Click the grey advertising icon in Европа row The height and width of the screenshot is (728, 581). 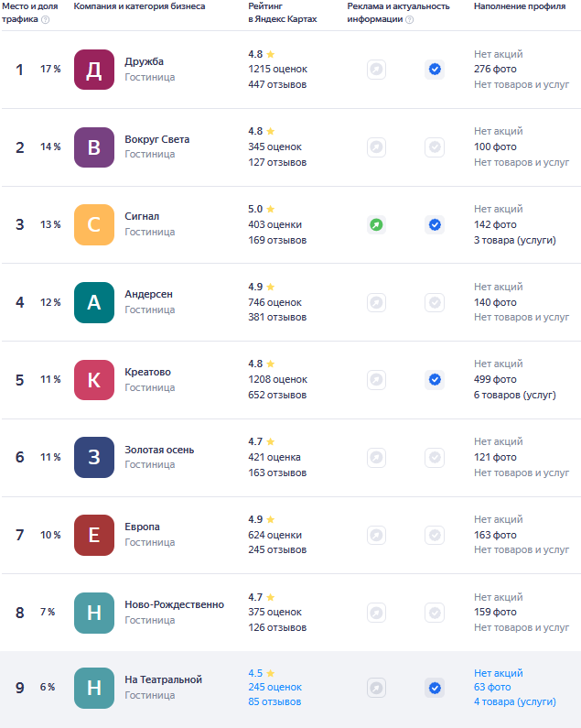(x=376, y=535)
